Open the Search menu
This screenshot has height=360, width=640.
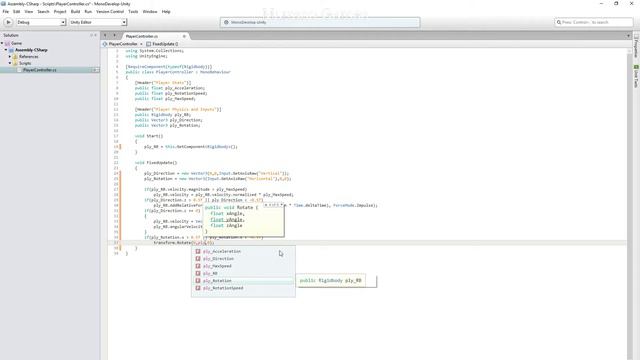(x=43, y=11)
